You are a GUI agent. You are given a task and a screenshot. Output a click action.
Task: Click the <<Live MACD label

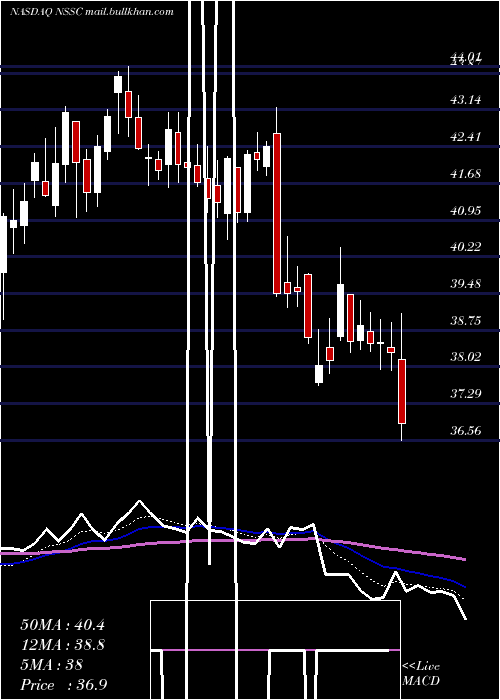click(421, 674)
